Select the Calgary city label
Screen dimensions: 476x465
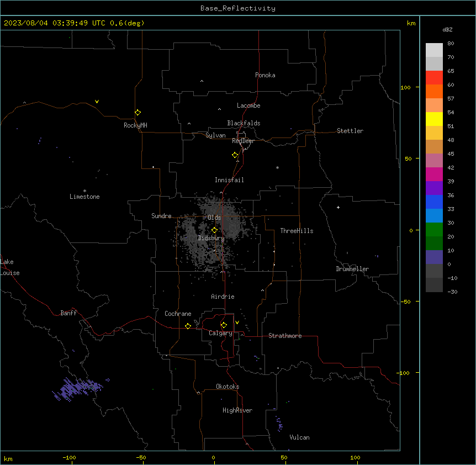point(220,333)
